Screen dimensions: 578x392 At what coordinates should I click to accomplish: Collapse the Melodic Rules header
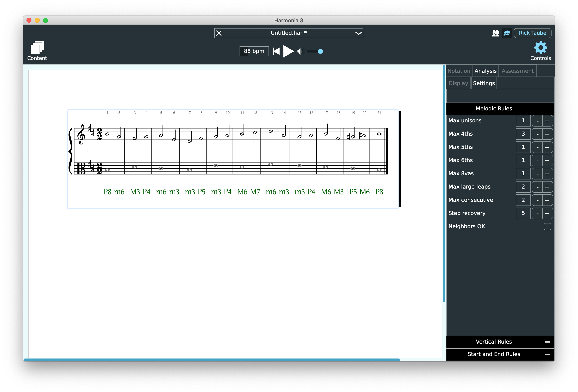coord(494,109)
